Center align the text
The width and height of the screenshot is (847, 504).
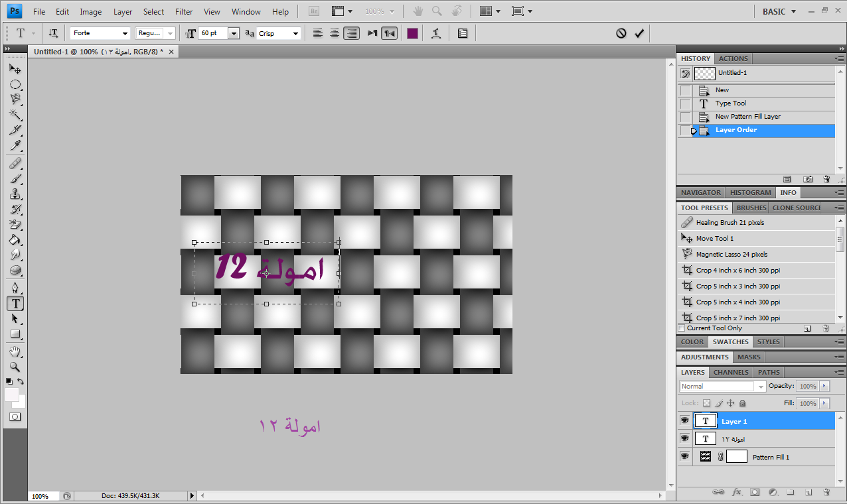[x=335, y=33]
